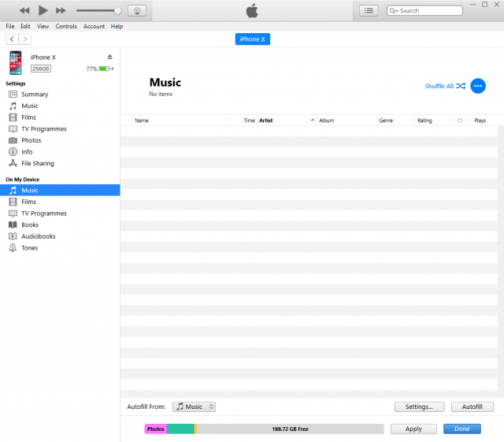Select Tones on the device

point(60,248)
